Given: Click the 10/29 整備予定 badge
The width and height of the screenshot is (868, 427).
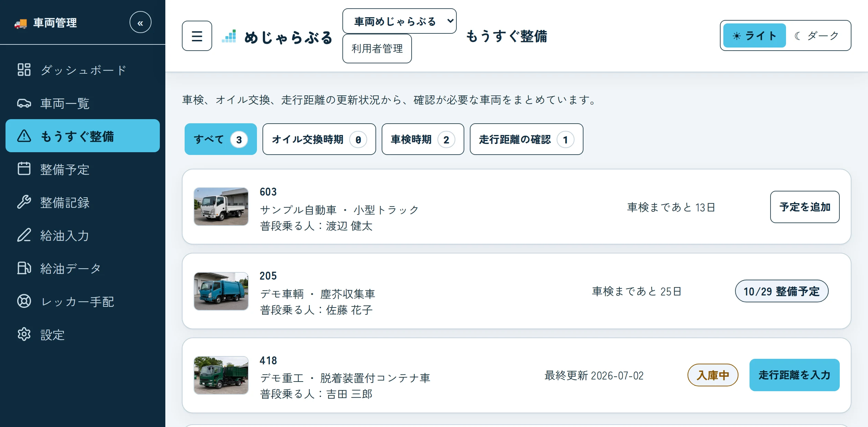Looking at the screenshot, I should [782, 291].
